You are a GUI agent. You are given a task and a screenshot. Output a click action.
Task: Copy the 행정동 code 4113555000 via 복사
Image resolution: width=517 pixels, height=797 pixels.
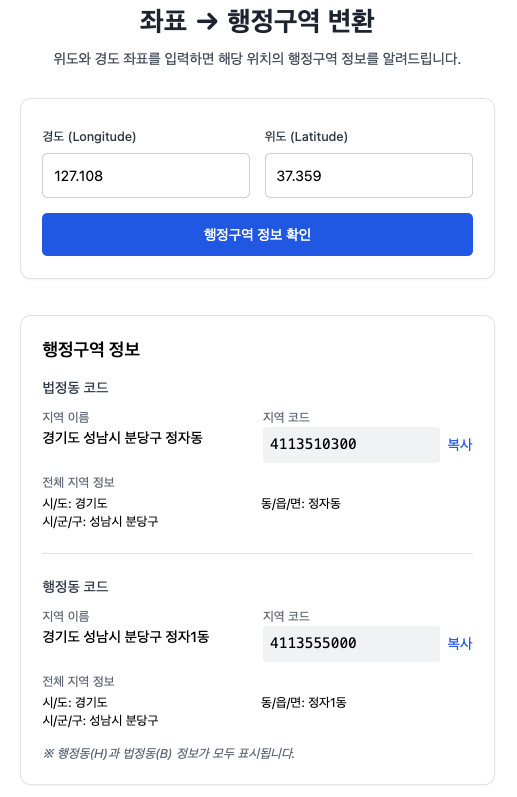[460, 643]
